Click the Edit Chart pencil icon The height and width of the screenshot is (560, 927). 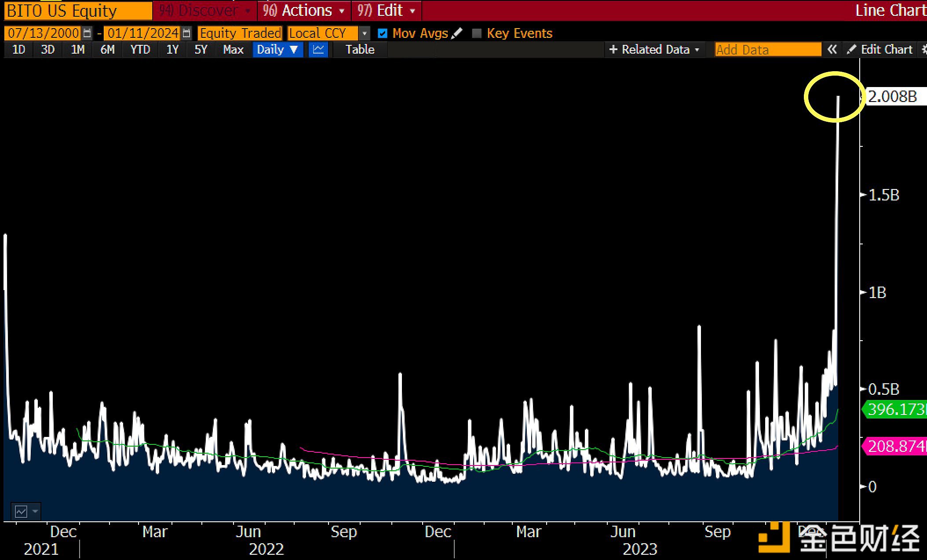(x=852, y=50)
